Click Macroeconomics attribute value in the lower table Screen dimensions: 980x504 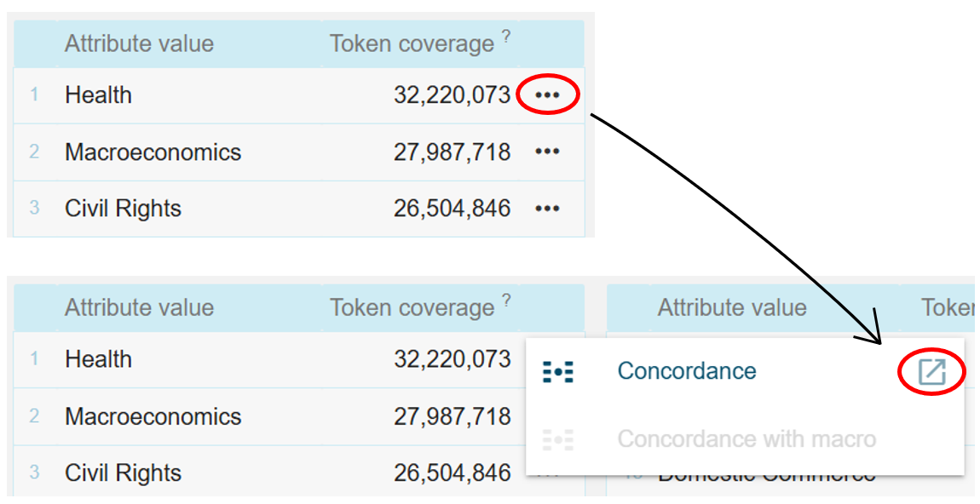click(x=153, y=416)
